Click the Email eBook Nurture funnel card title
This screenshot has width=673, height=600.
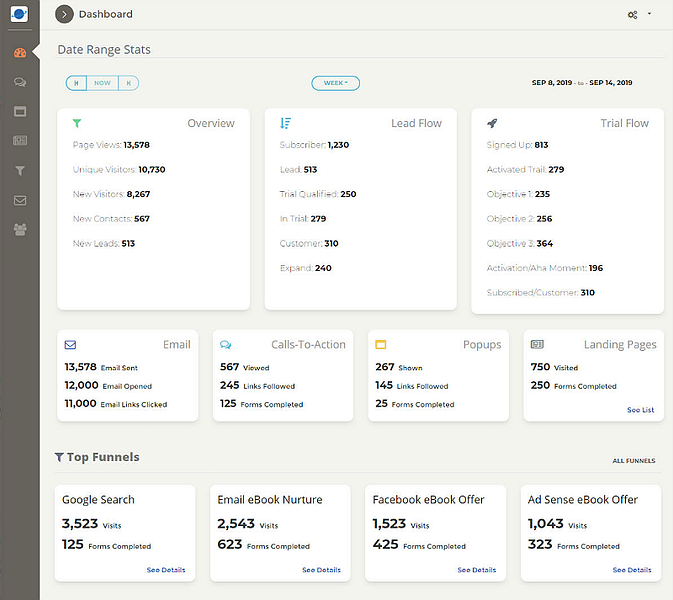tap(270, 499)
